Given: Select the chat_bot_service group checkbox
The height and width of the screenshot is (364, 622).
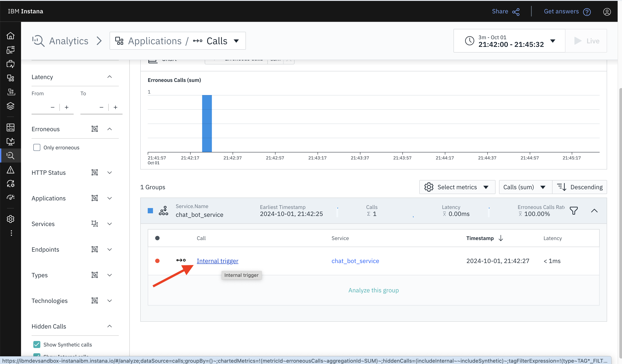Looking at the screenshot, I should point(150,211).
